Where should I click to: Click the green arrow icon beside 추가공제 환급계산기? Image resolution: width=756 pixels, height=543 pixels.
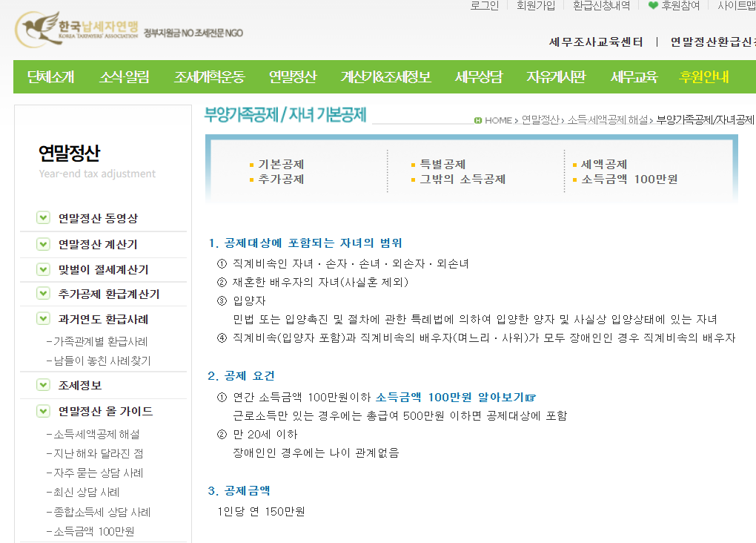pos(42,293)
